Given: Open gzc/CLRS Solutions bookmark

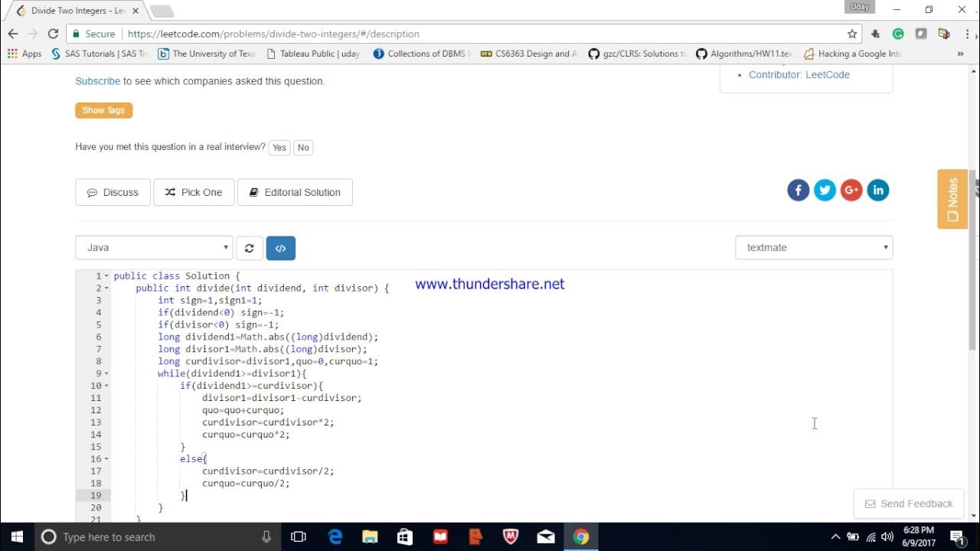Looking at the screenshot, I should click(x=636, y=54).
